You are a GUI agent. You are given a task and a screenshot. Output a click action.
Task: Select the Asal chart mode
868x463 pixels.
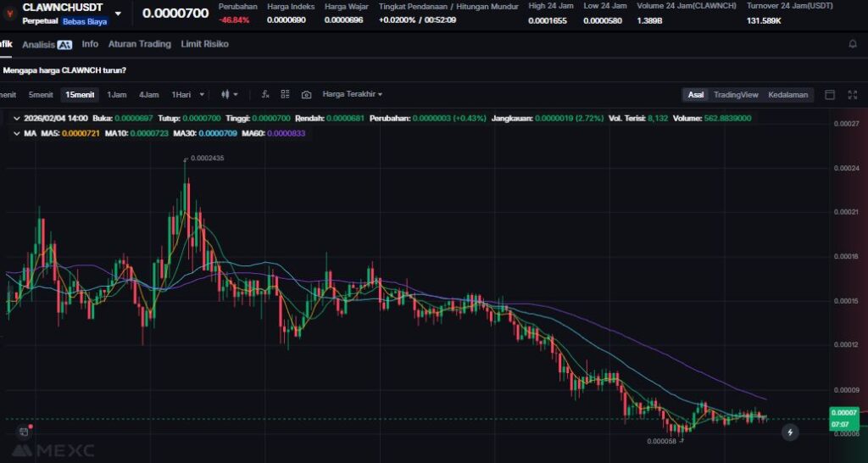695,94
